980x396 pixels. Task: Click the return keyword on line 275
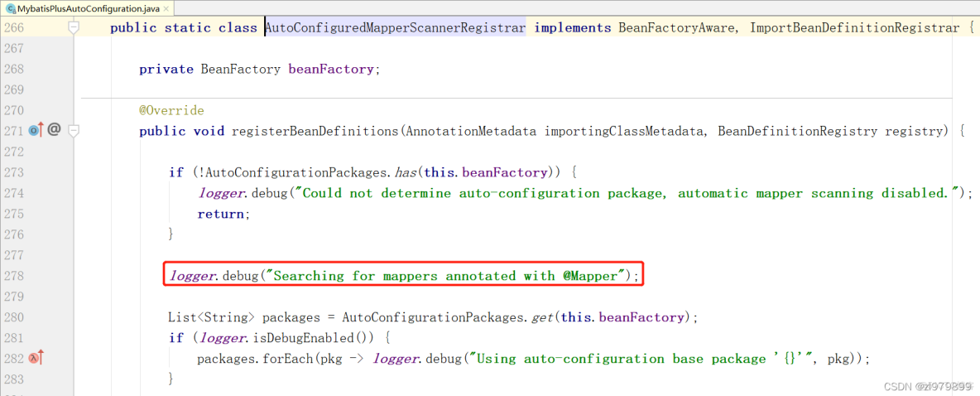(221, 214)
